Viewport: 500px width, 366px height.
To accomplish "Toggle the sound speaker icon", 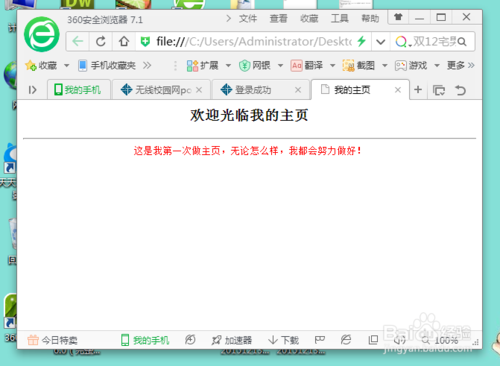I will coord(399,340).
